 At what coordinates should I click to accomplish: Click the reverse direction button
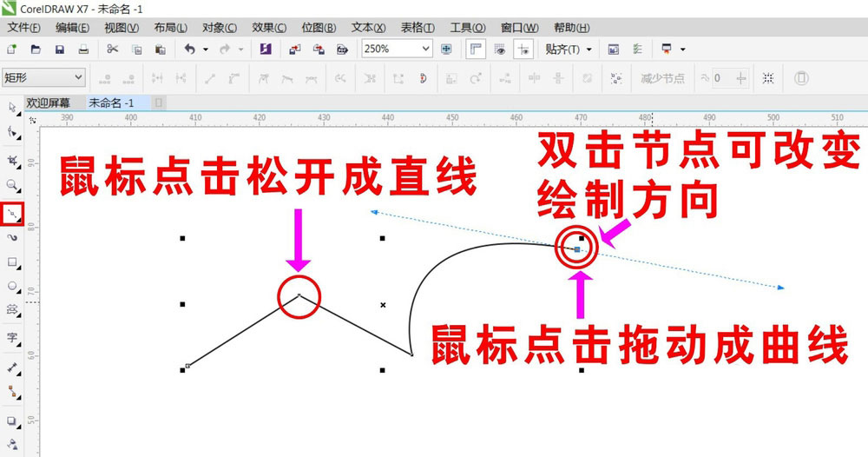pos(340,78)
